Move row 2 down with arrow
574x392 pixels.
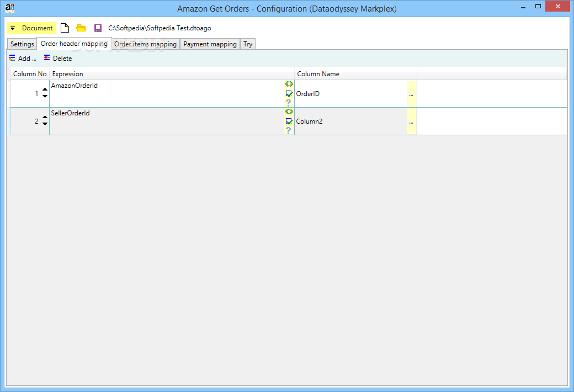(x=45, y=124)
